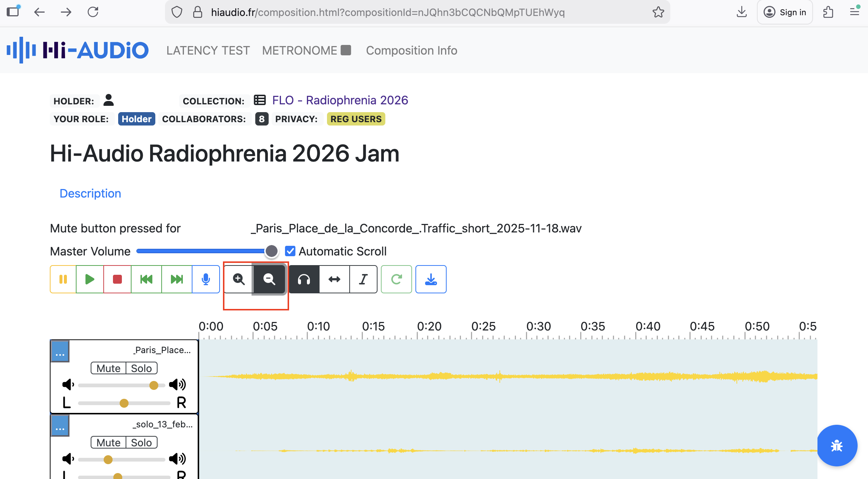
Task: Select the zoom in tool
Action: [239, 279]
